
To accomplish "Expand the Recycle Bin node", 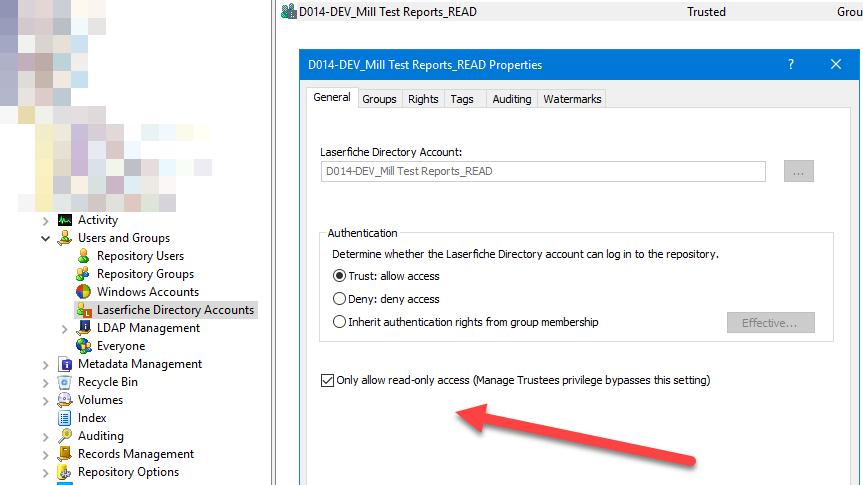I will [46, 383].
